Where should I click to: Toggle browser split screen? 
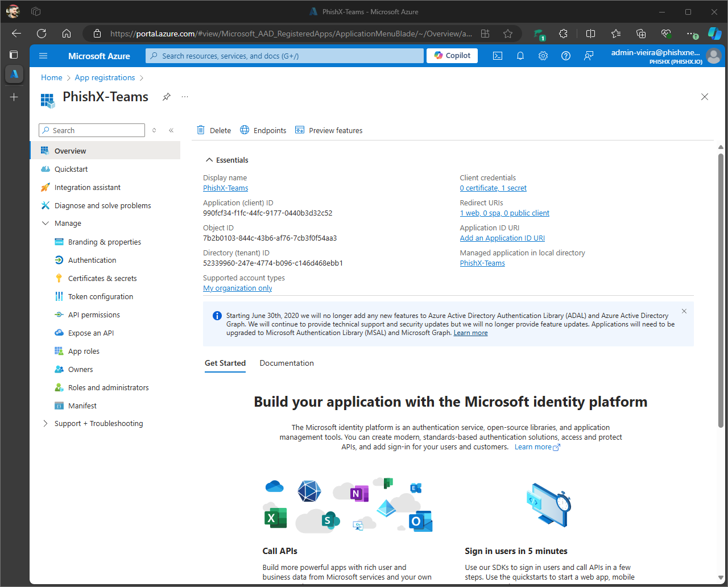pos(591,34)
